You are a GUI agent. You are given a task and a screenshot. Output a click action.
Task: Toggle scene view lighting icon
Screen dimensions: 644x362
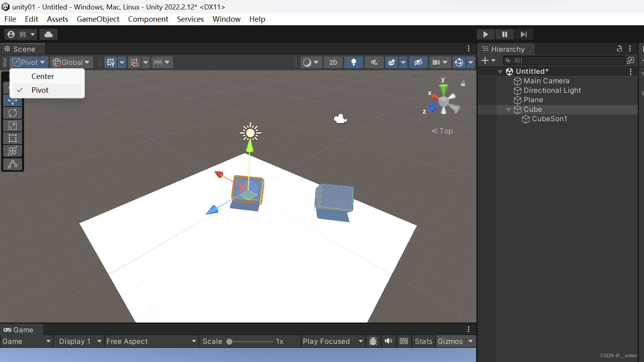[353, 62]
